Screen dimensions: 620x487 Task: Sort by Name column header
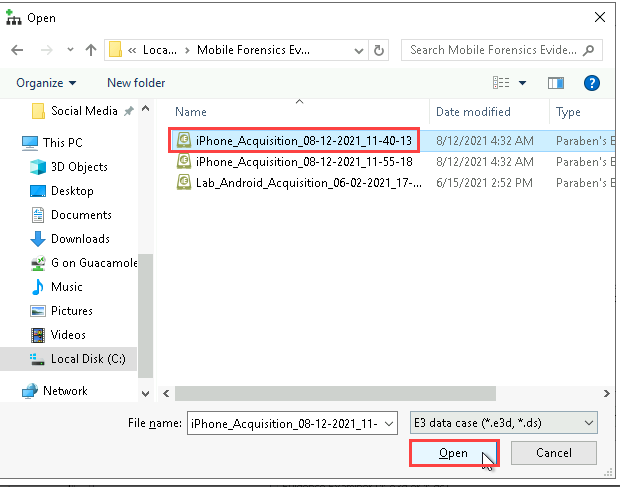pyautogui.click(x=191, y=112)
